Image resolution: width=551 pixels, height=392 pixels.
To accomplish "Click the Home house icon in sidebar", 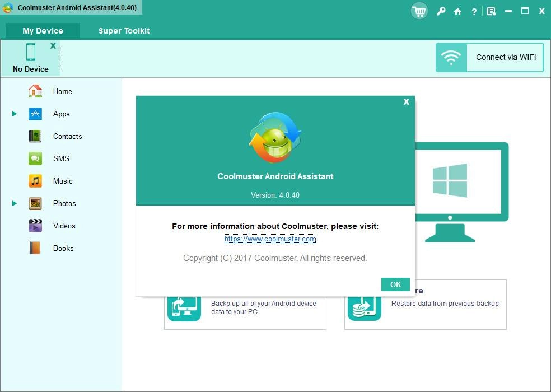I will pos(35,91).
